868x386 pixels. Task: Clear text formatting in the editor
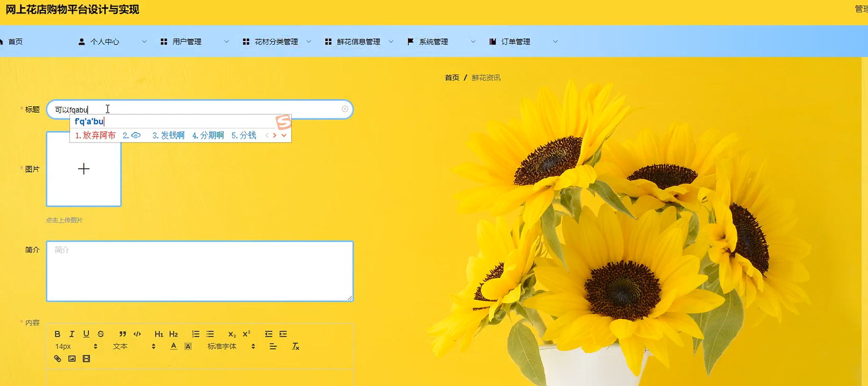(x=295, y=347)
